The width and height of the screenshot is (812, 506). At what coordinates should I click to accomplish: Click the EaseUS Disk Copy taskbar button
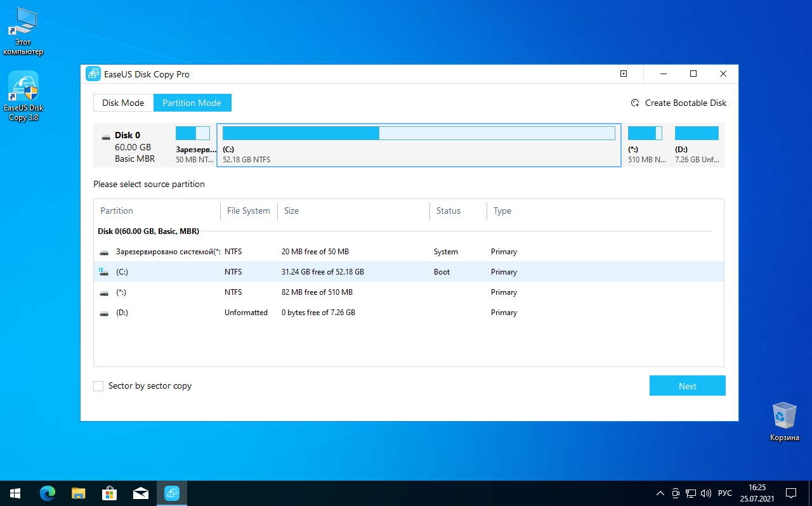pos(171,493)
